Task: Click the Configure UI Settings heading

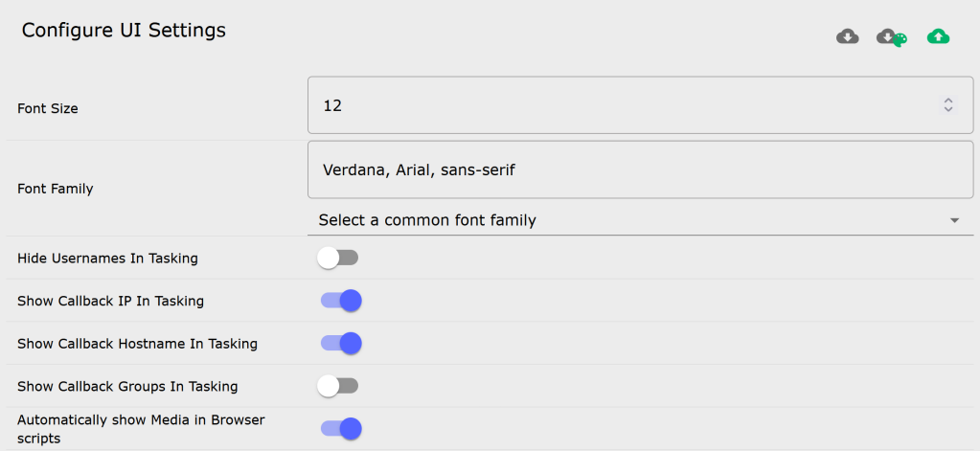Action: click(x=124, y=30)
